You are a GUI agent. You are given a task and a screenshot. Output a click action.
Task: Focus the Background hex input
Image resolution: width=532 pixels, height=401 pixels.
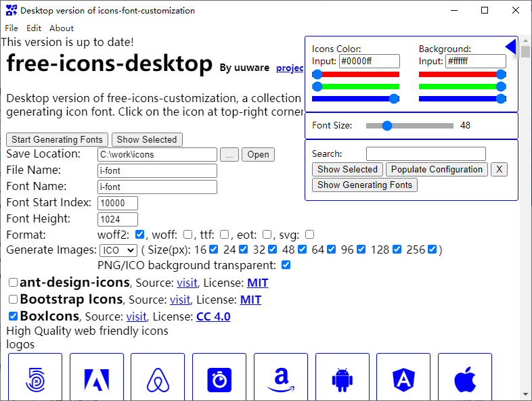click(x=476, y=61)
